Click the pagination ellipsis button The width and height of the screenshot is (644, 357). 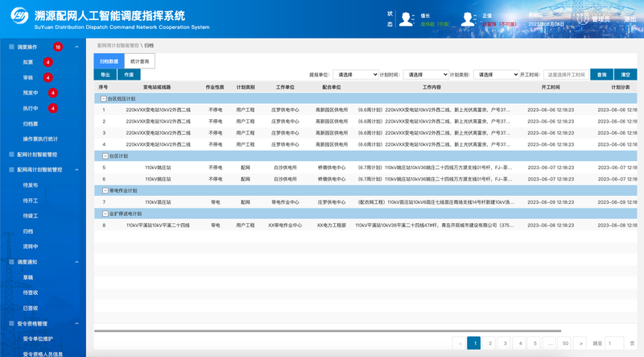pos(550,343)
